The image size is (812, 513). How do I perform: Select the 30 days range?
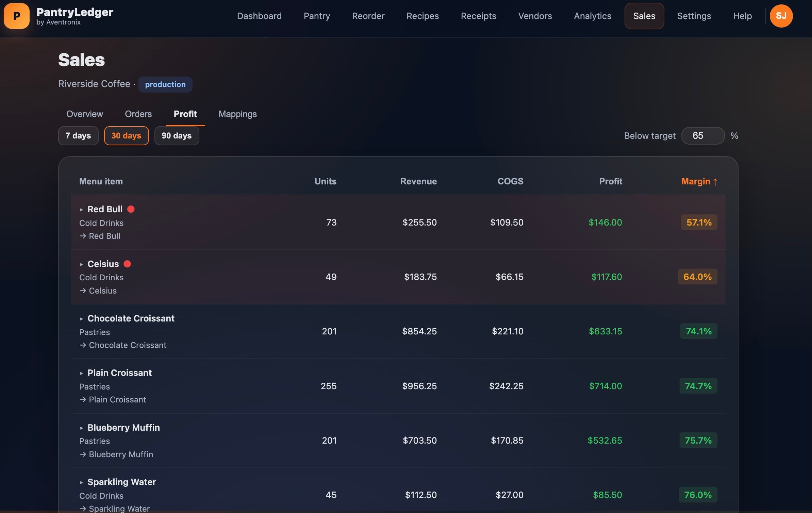click(126, 136)
